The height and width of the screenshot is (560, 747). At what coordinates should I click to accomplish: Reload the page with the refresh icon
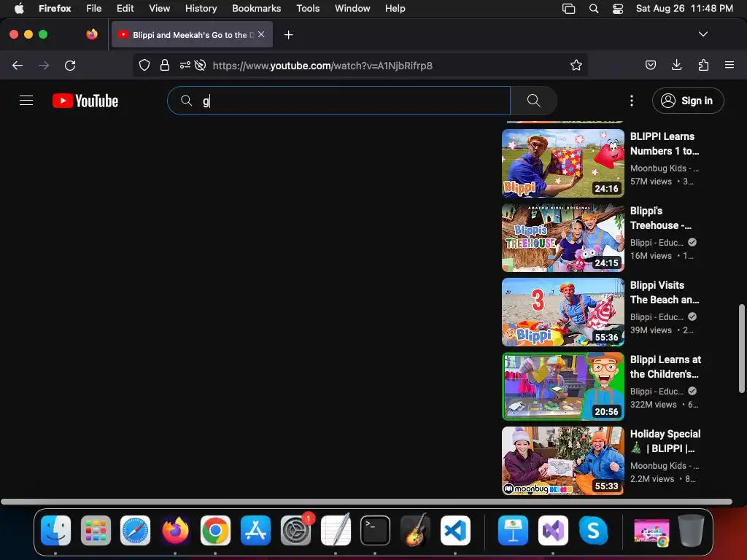[70, 65]
